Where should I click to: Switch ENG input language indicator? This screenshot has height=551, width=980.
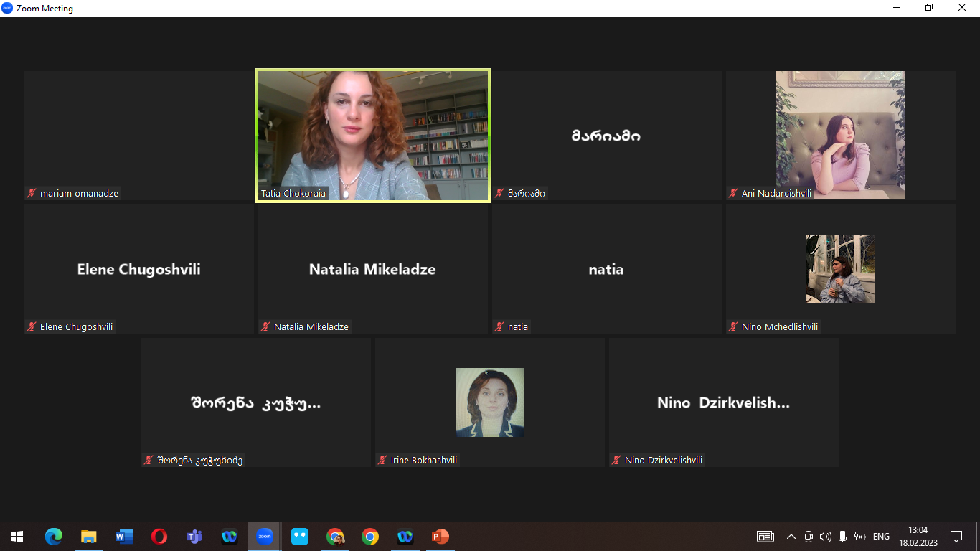click(x=881, y=537)
